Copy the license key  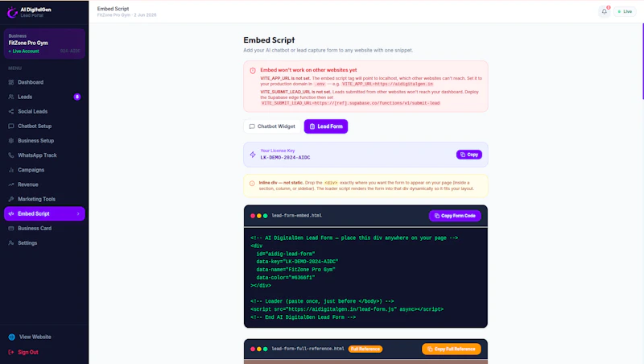point(469,155)
